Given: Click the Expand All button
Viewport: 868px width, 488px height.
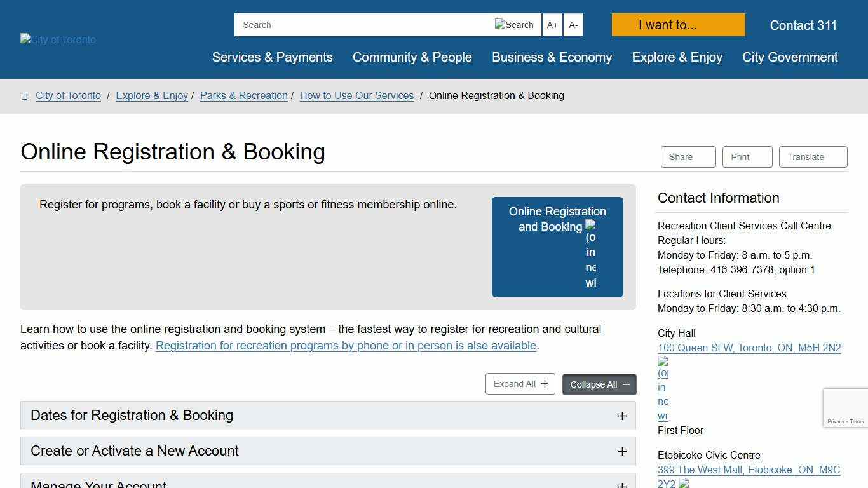Looking at the screenshot, I should point(520,383).
